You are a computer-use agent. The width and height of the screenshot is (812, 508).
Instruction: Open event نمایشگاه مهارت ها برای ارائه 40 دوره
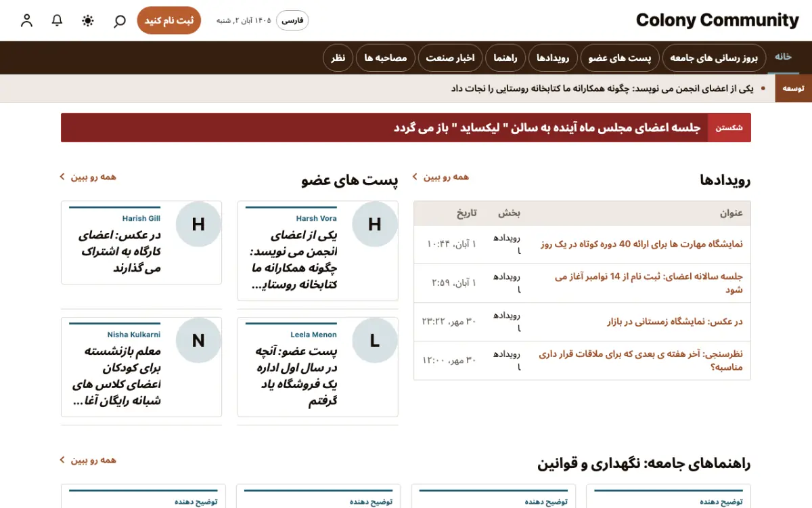tap(641, 244)
